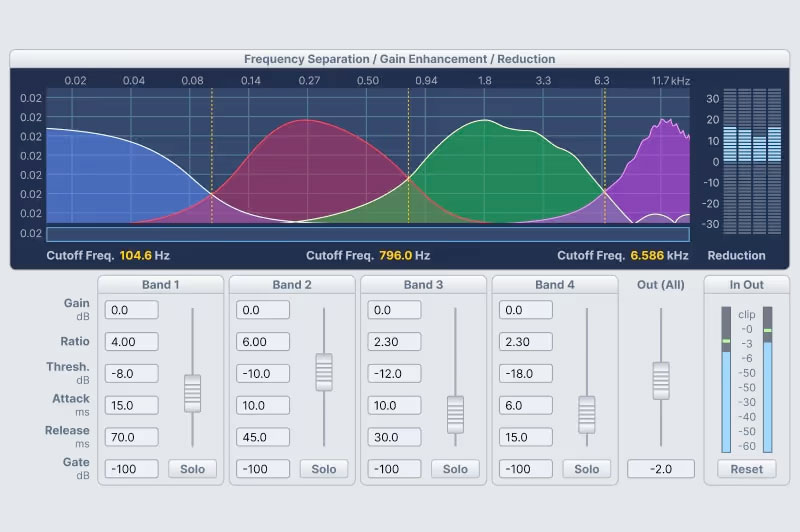Click the Band 3 Attack field showing 10.0

coord(394,406)
